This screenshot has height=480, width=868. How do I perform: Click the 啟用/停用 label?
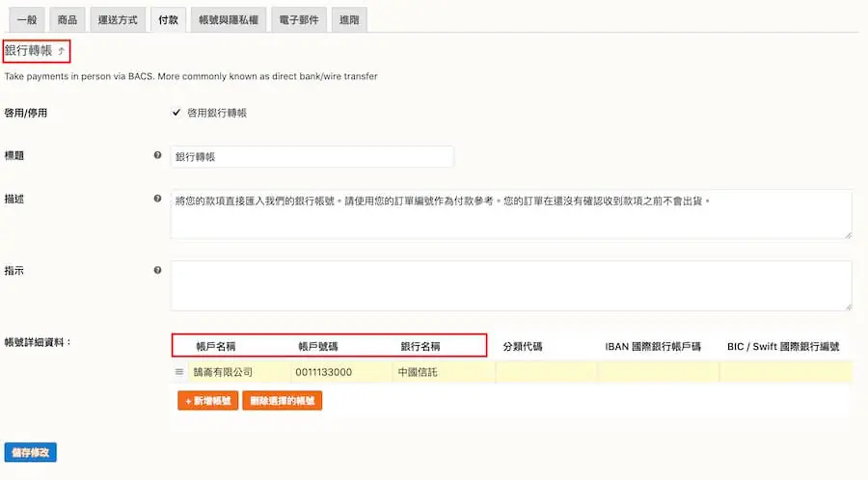[x=25, y=113]
